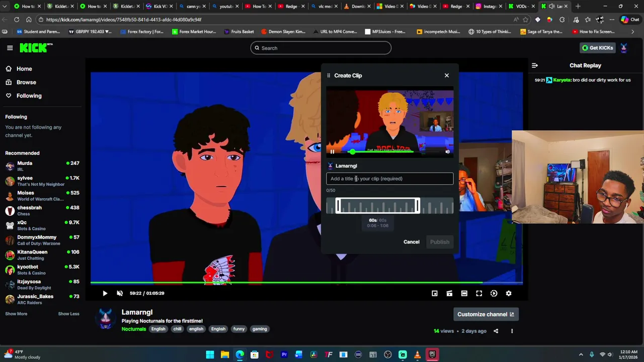Seek on the main video progress bar
Viewport: 644px width, 362px height.
tap(306, 283)
